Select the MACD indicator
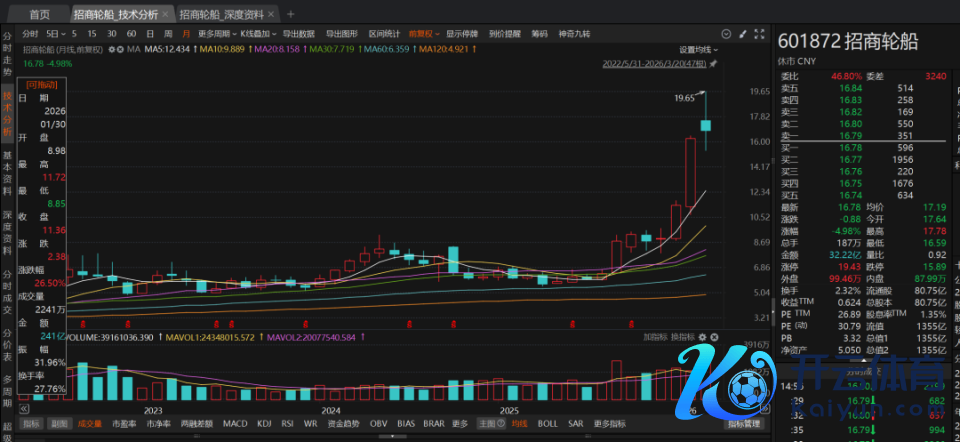This screenshot has width=960, height=442. 235,424
